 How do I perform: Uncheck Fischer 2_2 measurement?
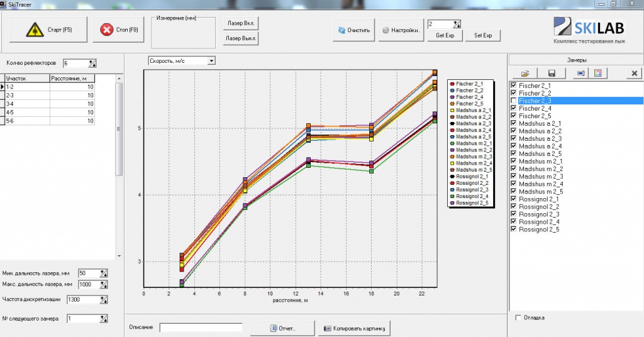(513, 93)
